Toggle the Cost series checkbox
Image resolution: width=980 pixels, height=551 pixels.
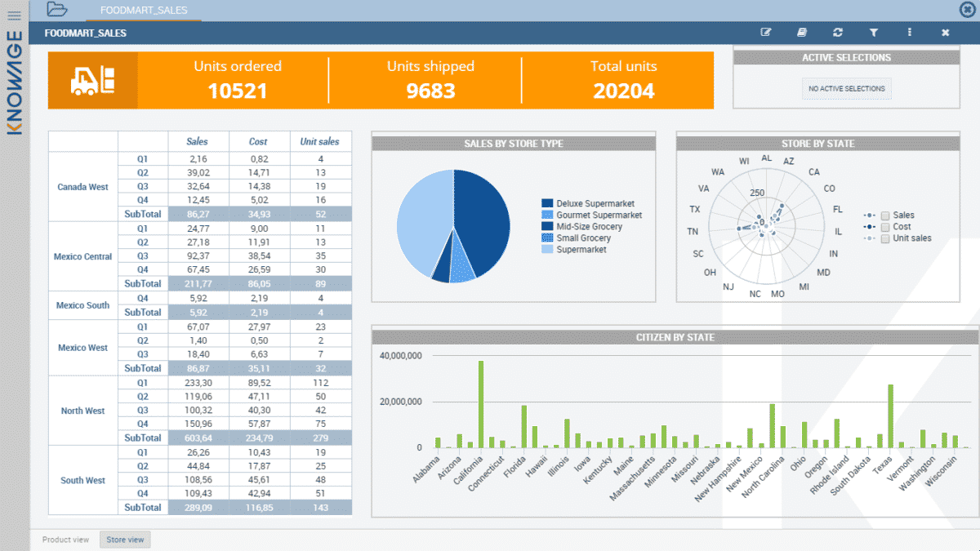click(885, 227)
